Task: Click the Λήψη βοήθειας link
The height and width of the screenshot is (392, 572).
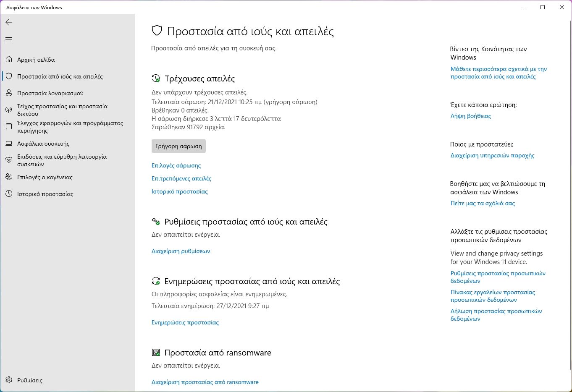Action: [x=470, y=116]
